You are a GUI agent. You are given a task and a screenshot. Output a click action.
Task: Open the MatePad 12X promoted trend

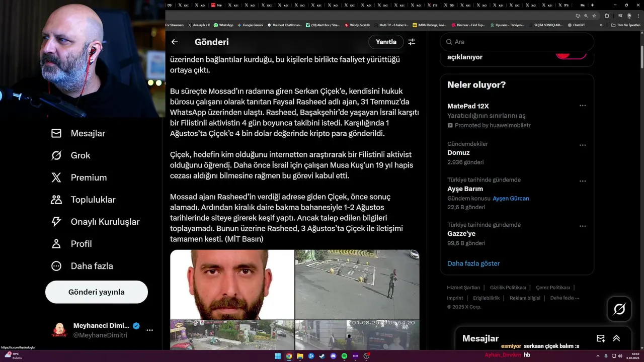(x=517, y=116)
